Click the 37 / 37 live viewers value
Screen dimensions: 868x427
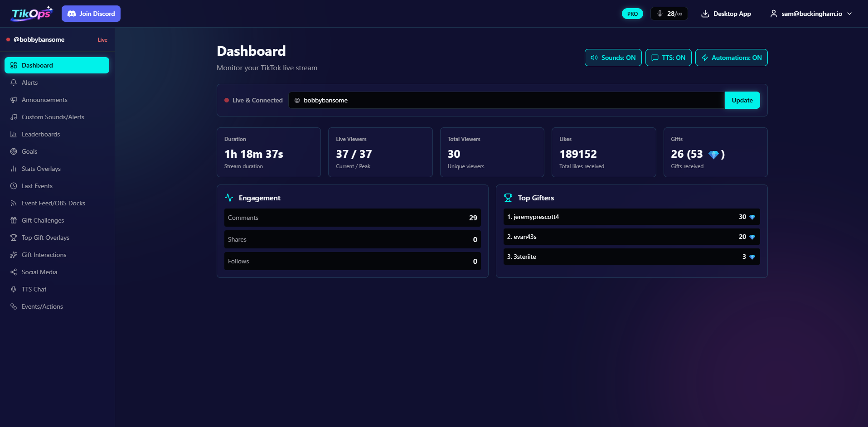click(354, 154)
